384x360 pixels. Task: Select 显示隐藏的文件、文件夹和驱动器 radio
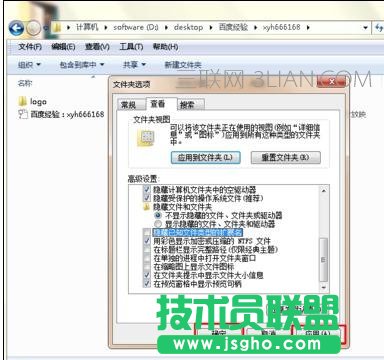(x=158, y=224)
